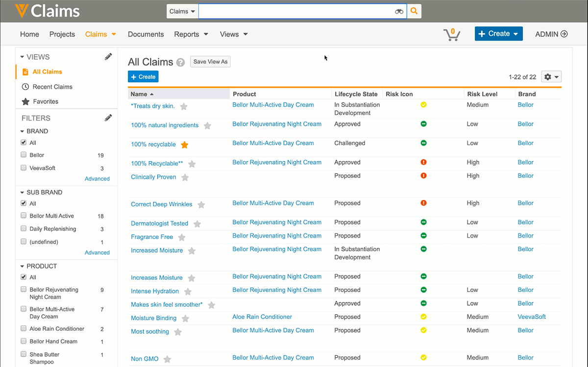Open the Projects tab
Image resolution: width=588 pixels, height=367 pixels.
[62, 34]
